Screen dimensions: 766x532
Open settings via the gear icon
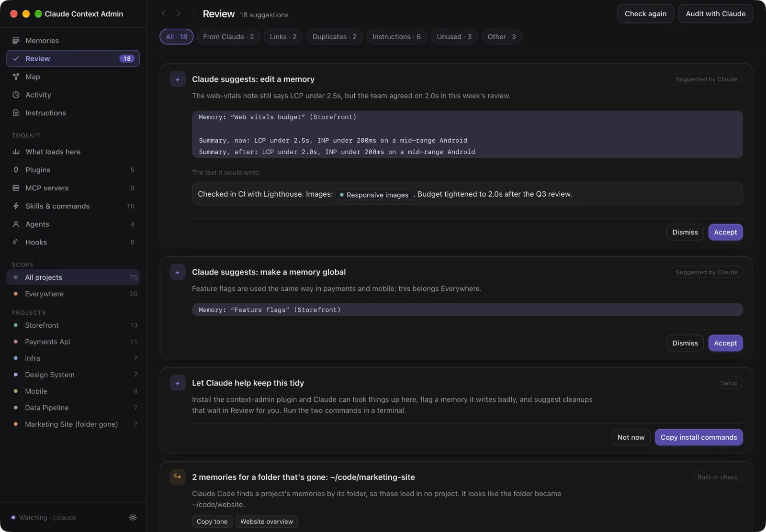[x=133, y=517]
